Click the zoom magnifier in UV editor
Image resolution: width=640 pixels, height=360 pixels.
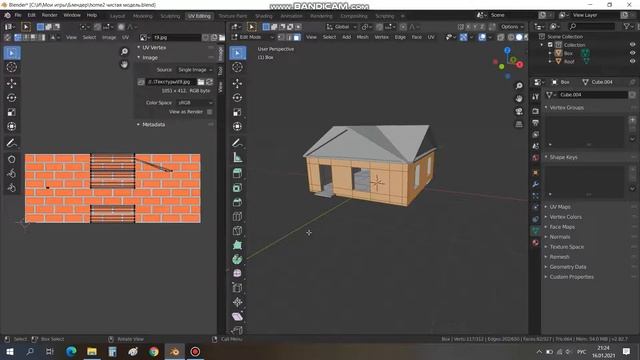click(x=124, y=51)
